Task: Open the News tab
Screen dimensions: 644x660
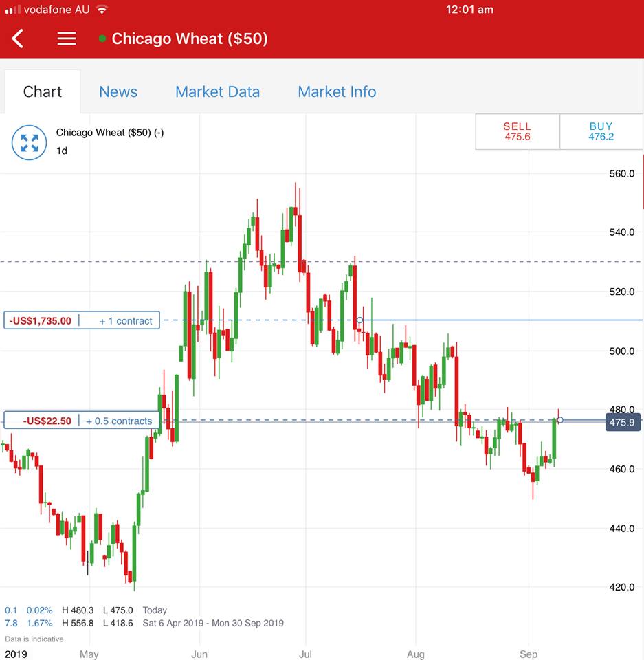Action: [x=118, y=91]
